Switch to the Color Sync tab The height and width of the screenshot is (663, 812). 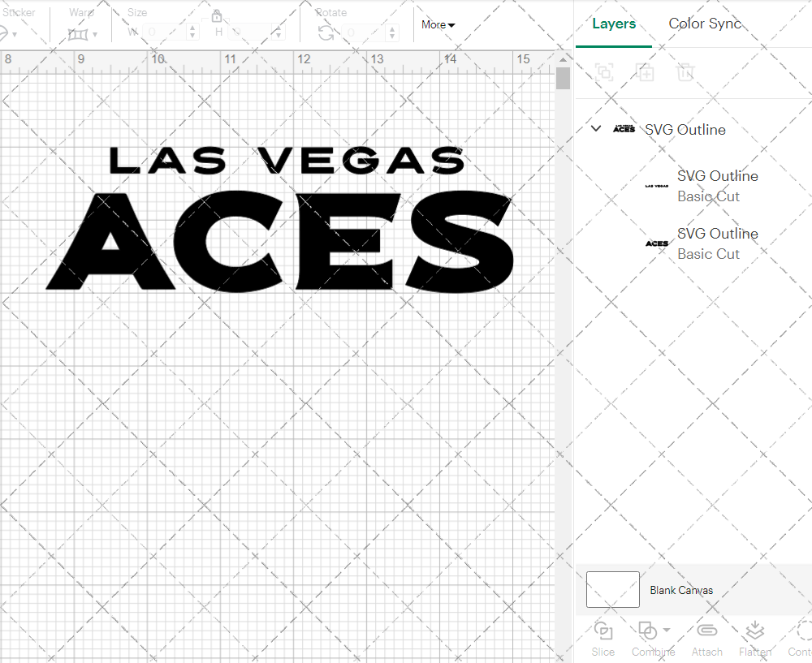click(x=705, y=24)
